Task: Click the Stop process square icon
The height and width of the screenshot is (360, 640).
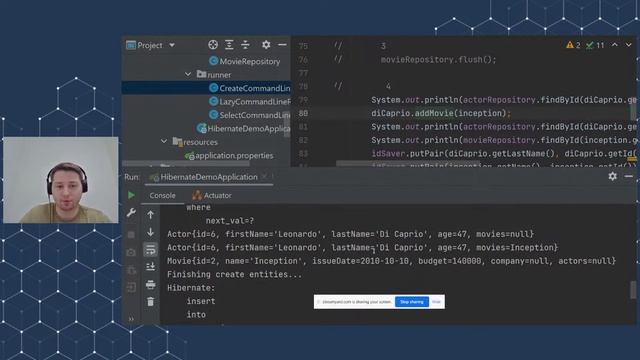Action: (131, 235)
